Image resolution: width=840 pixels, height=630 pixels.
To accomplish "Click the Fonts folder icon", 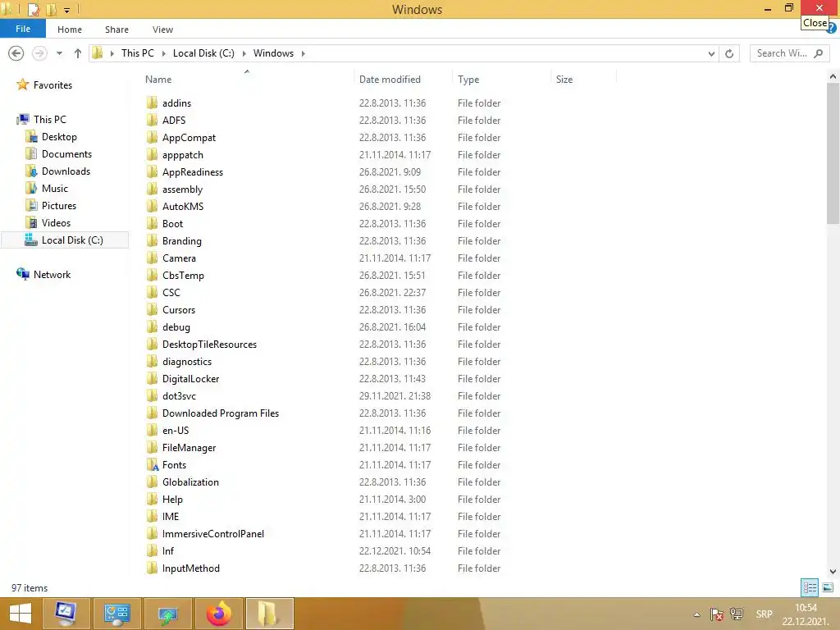I will (152, 464).
